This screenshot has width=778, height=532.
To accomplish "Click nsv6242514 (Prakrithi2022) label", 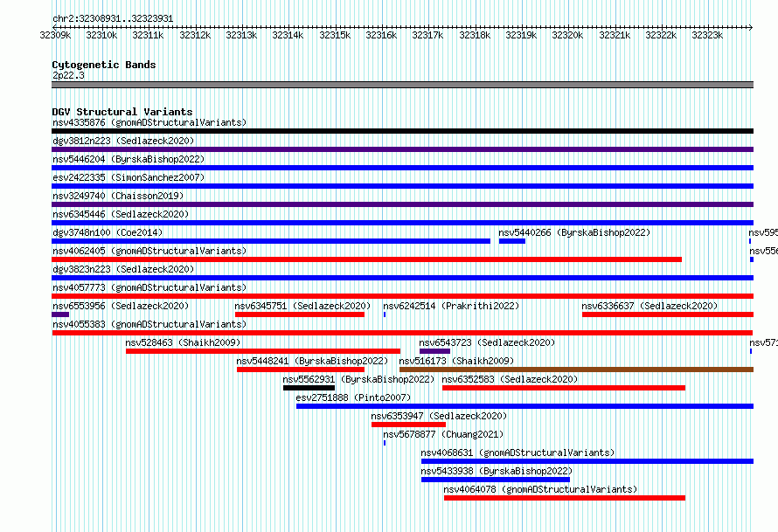I will click(x=451, y=306).
